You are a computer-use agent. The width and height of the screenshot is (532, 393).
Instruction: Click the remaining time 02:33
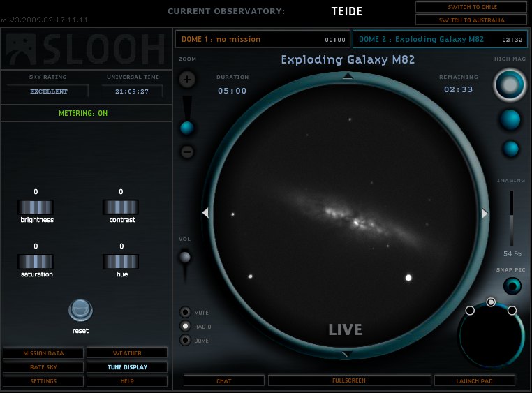(459, 89)
